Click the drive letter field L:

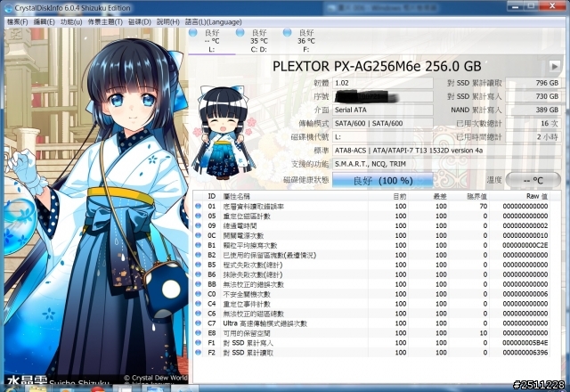[383, 136]
